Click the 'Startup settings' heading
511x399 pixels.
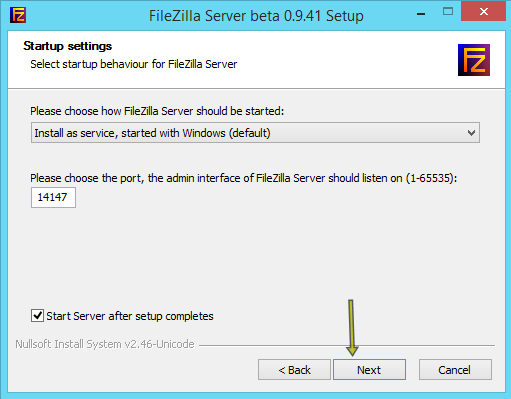[67, 46]
